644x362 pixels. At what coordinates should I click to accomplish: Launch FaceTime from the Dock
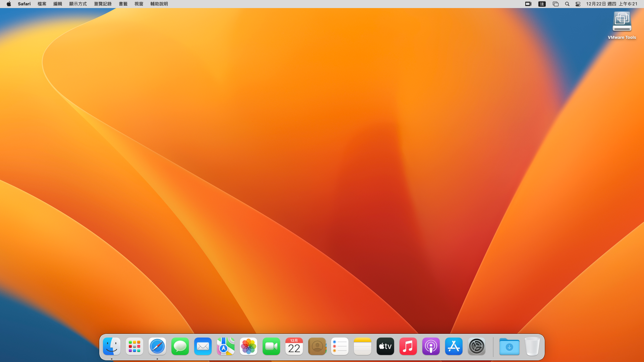pos(271,346)
